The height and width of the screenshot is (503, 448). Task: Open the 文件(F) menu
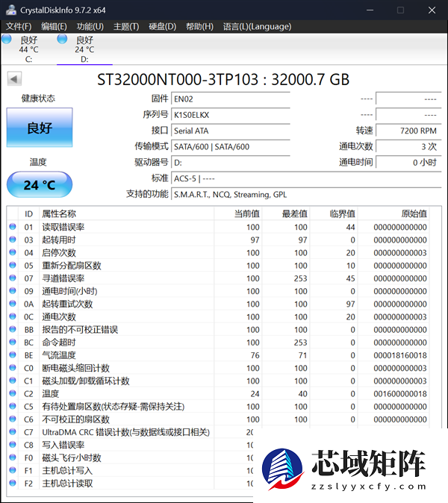coord(19,26)
